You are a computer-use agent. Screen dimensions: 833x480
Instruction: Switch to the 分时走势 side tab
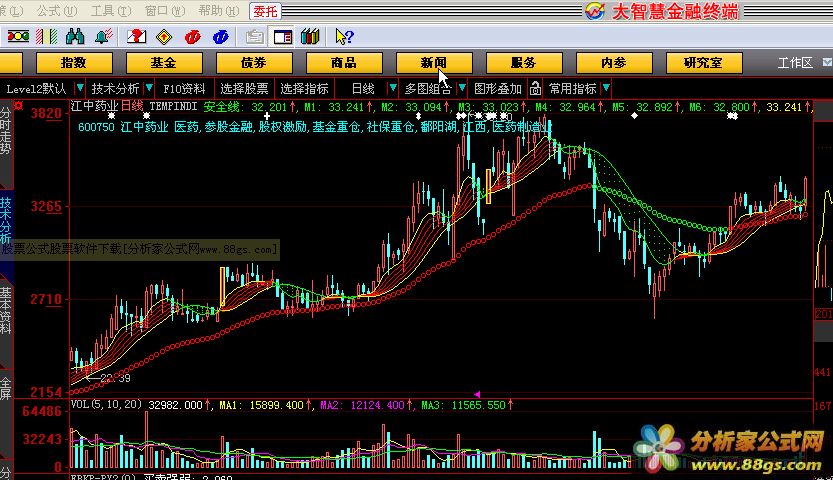pos(6,131)
